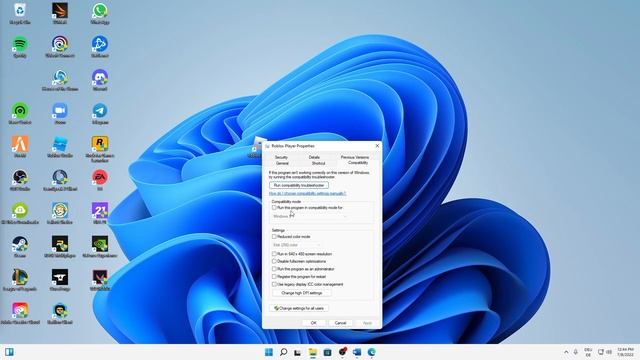The image size is (640, 360).
Task: Open the clock and date in the taskbar
Action: click(625, 352)
